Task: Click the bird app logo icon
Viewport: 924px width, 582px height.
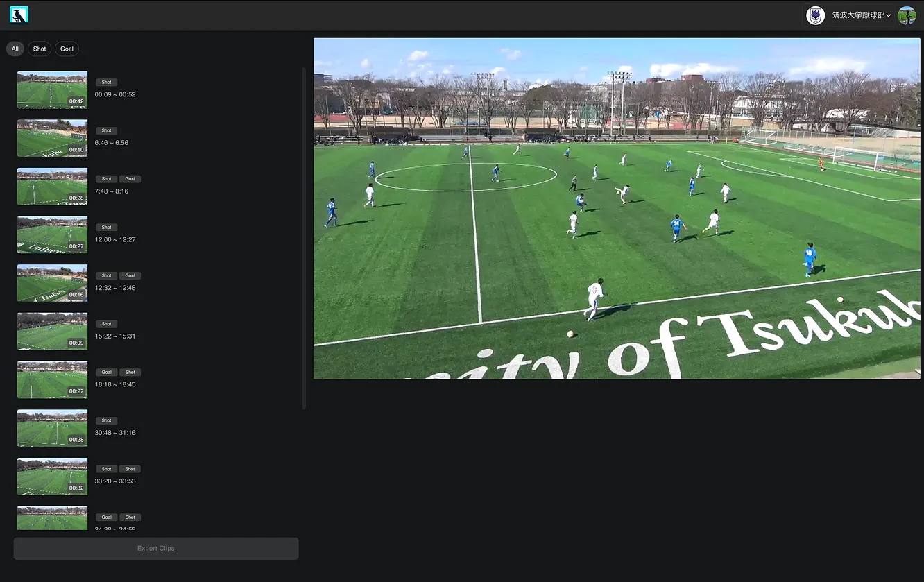Action: point(19,15)
